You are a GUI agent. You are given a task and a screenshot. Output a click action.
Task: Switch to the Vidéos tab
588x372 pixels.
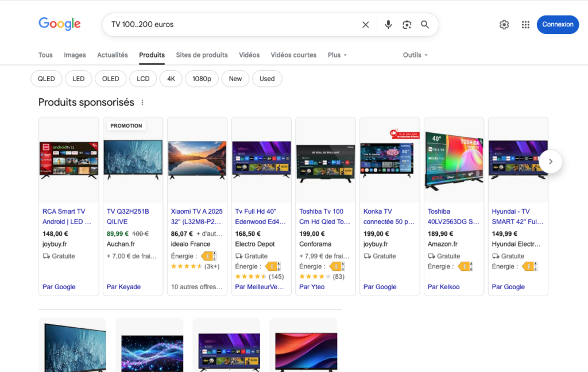coord(249,55)
